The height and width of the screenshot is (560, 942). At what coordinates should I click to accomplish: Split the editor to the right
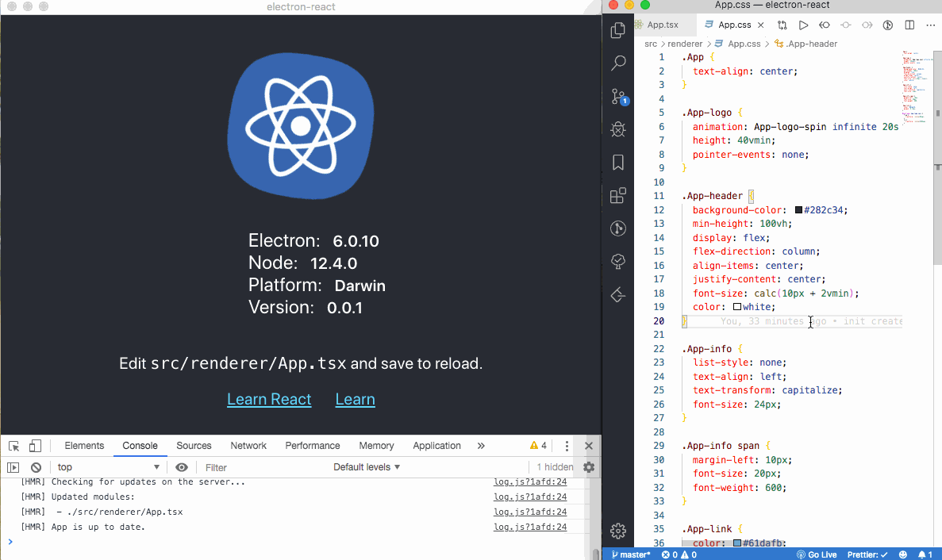(x=909, y=25)
